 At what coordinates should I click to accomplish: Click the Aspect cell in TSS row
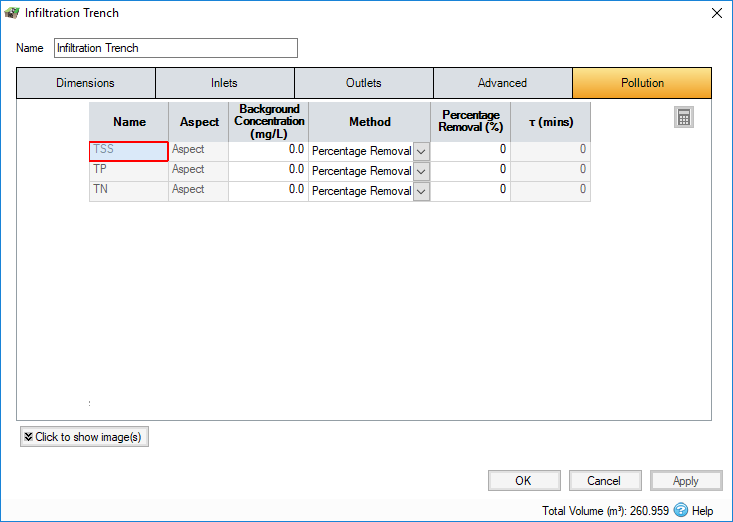[198, 151]
